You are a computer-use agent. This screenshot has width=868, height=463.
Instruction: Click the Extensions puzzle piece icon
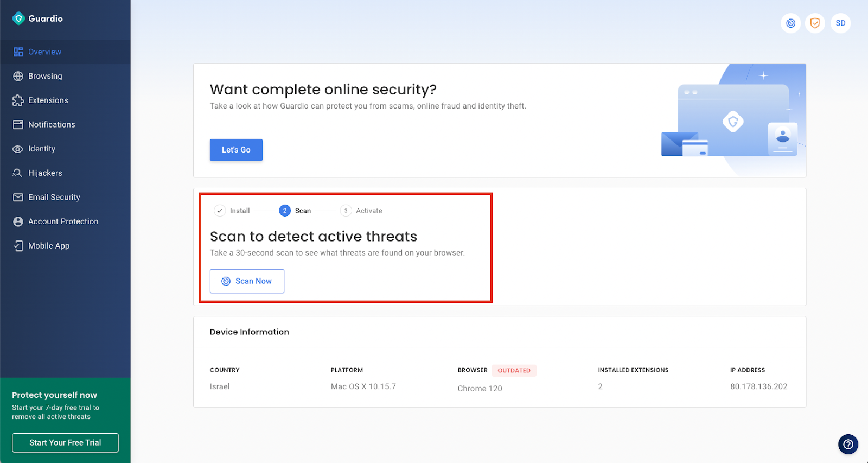(x=18, y=100)
